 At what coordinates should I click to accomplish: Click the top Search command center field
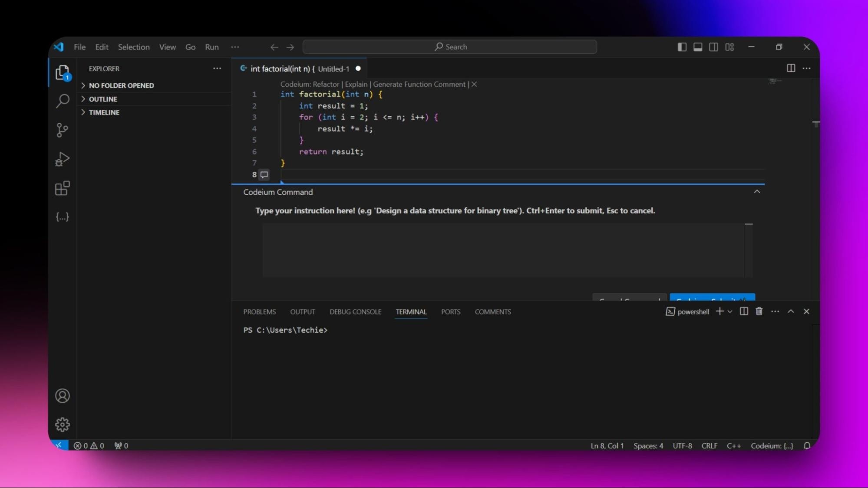click(x=450, y=47)
